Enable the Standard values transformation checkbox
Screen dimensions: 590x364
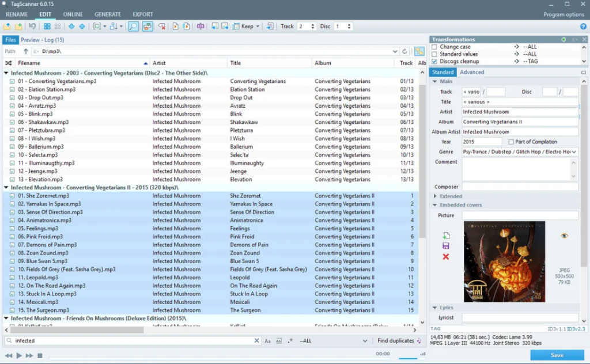point(434,54)
